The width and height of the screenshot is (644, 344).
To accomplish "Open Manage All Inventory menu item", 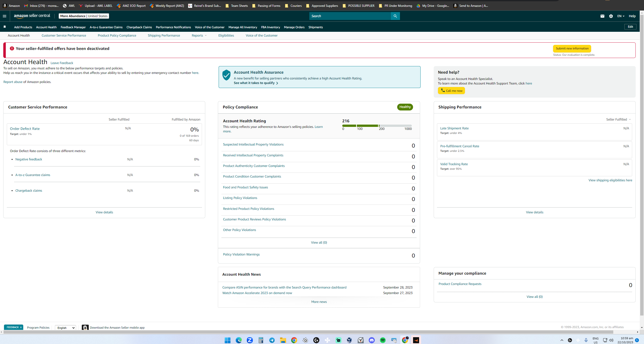I will tap(243, 27).
